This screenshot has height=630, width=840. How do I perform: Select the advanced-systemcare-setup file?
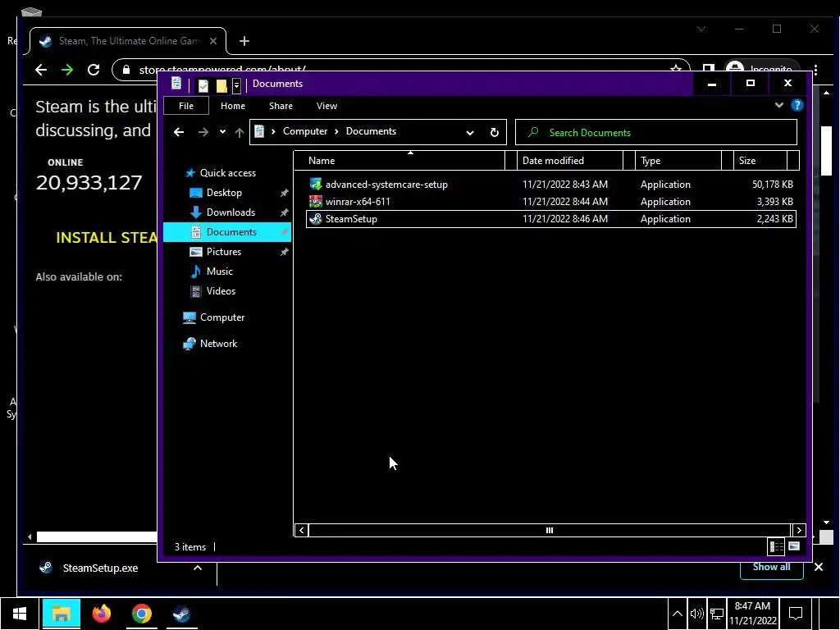(x=550, y=185)
